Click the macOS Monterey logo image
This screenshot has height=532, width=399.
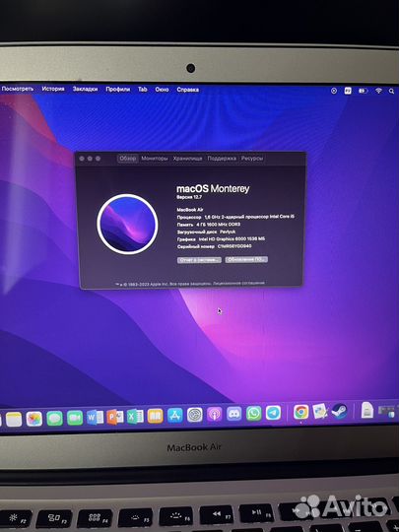click(127, 224)
